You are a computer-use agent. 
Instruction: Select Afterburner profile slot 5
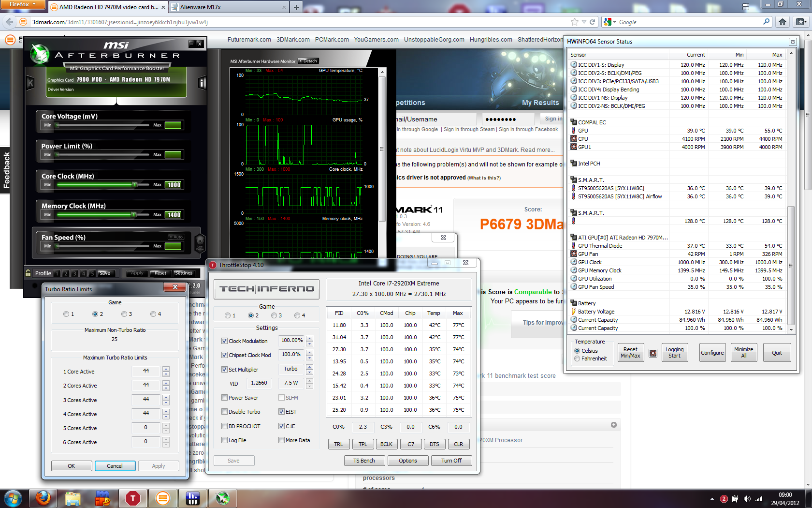(x=92, y=273)
